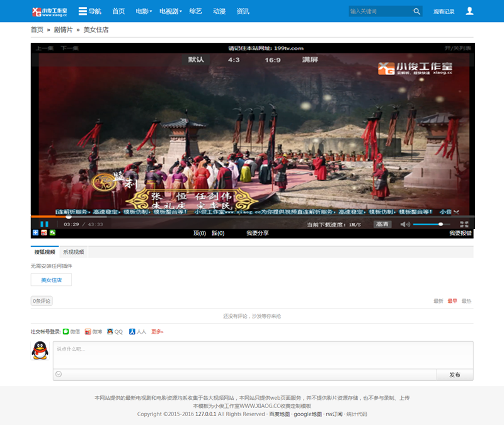The height and width of the screenshot is (425, 504).
Task: Open the emoji picker in the comment box
Action: [x=59, y=374]
